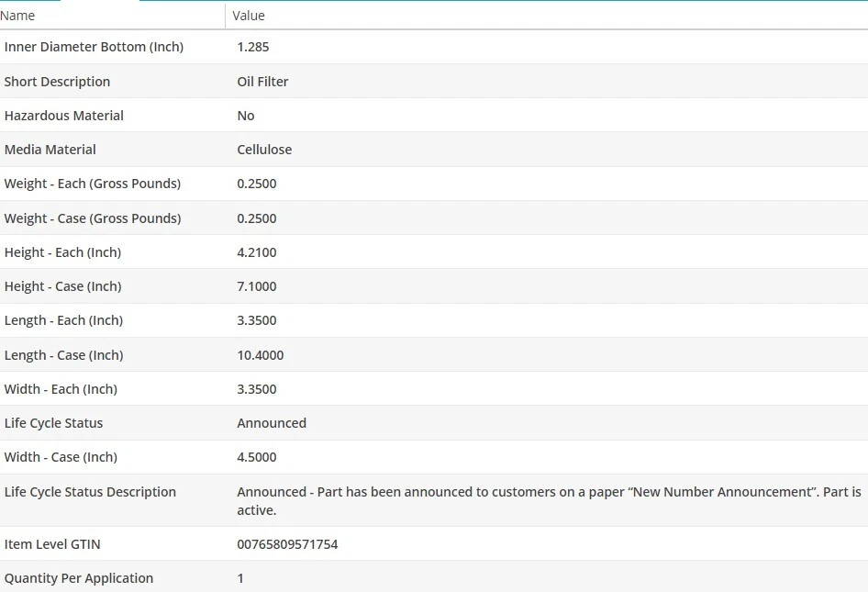
Task: Select the Oil Filter value
Action: point(263,82)
